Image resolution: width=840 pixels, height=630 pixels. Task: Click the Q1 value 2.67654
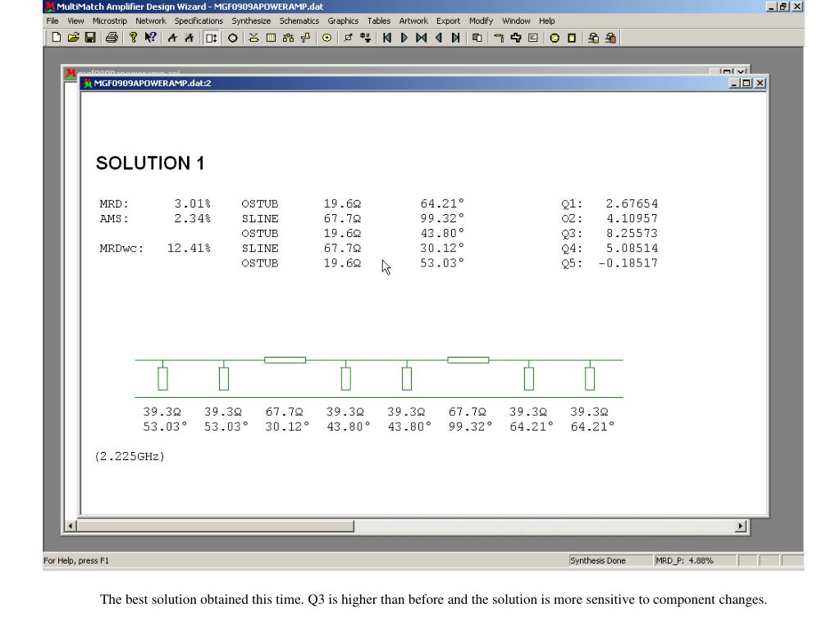click(x=632, y=203)
